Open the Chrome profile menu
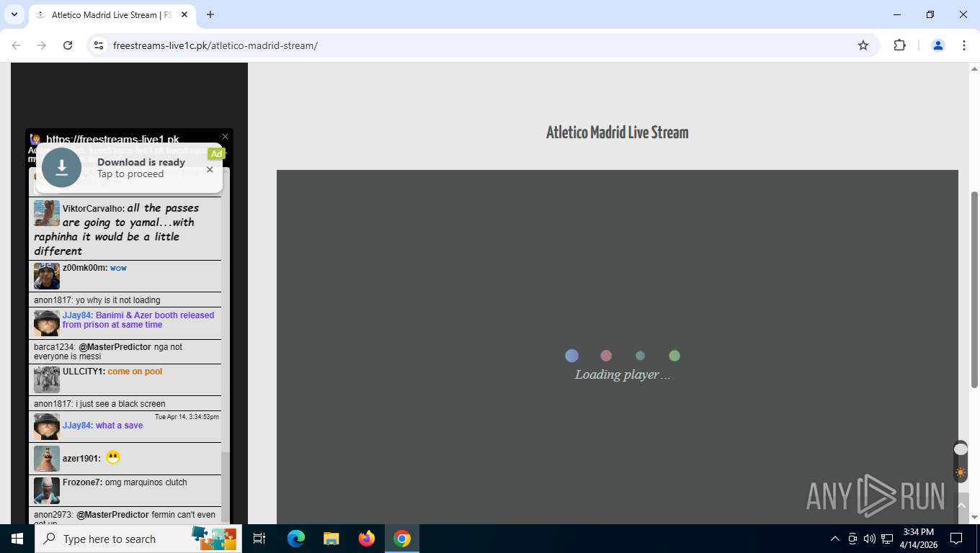 pos(938,45)
